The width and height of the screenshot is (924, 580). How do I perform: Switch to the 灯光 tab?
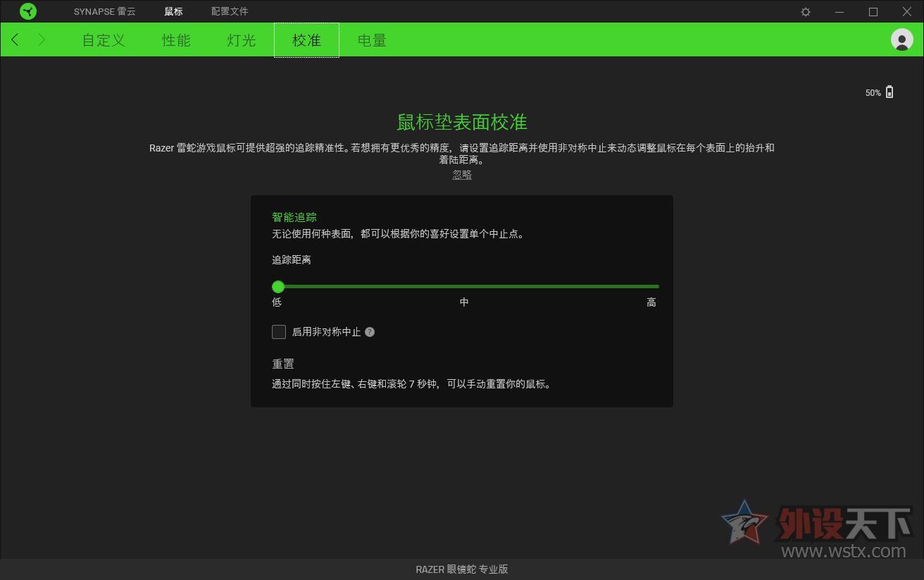(241, 40)
